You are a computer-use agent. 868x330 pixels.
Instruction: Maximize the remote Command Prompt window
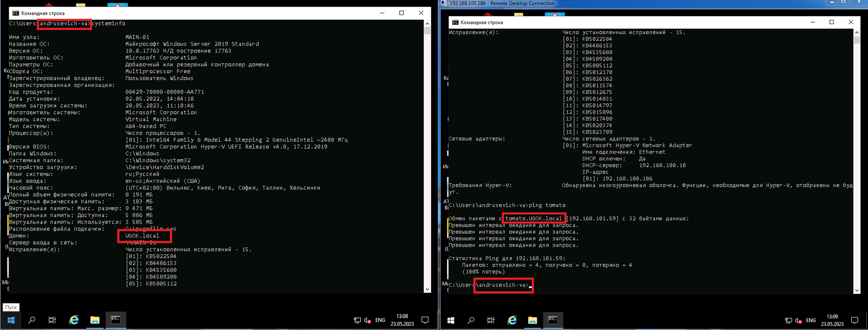click(832, 22)
